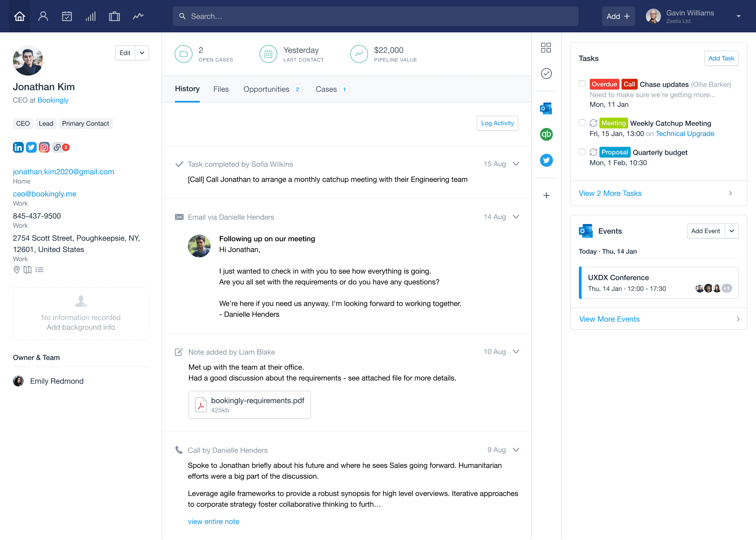This screenshot has width=756, height=540.
Task: Expand the Edit dropdown on Jonathan's profile
Action: (142, 53)
